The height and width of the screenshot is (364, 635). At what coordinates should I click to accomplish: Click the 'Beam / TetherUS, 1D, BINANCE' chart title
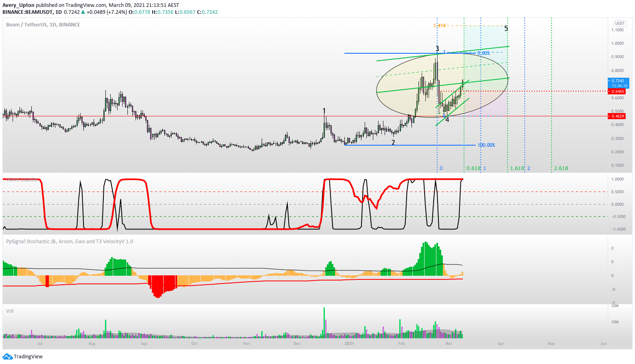[x=43, y=25]
